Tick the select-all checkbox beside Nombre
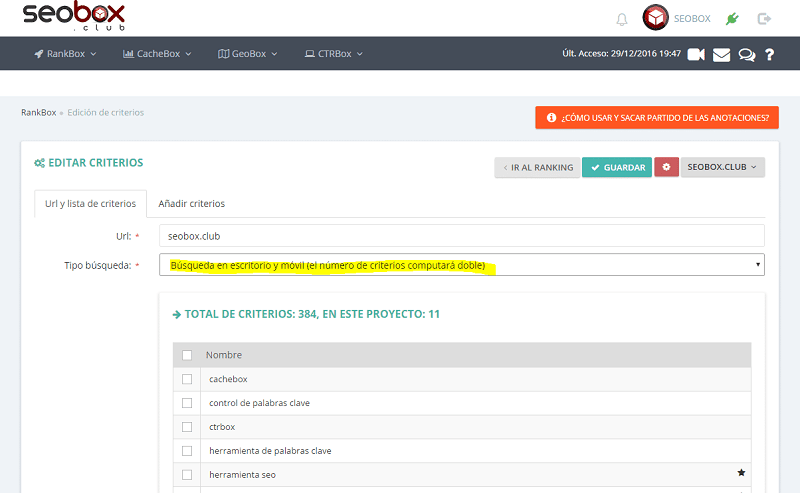The image size is (800, 493). (187, 355)
